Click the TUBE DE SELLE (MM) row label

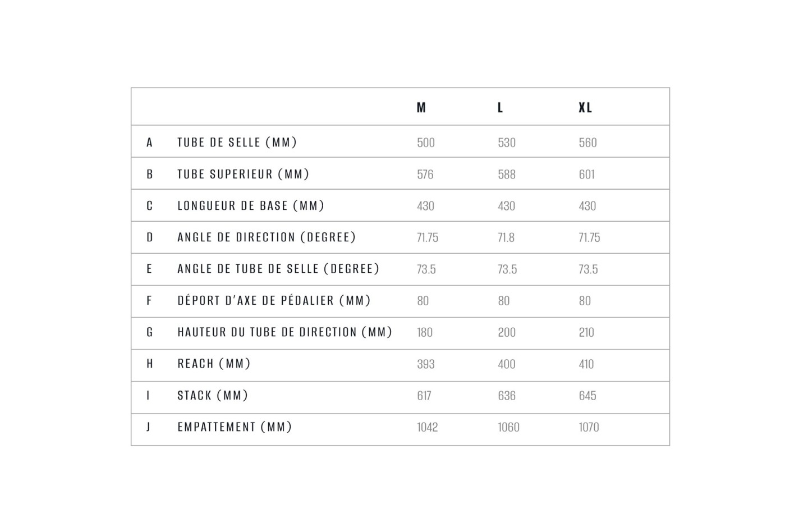(x=237, y=143)
